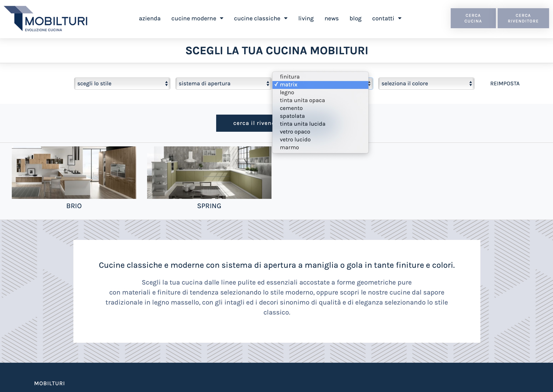Open the BRIO kitchen thumbnail
553x392 pixels.
point(74,173)
